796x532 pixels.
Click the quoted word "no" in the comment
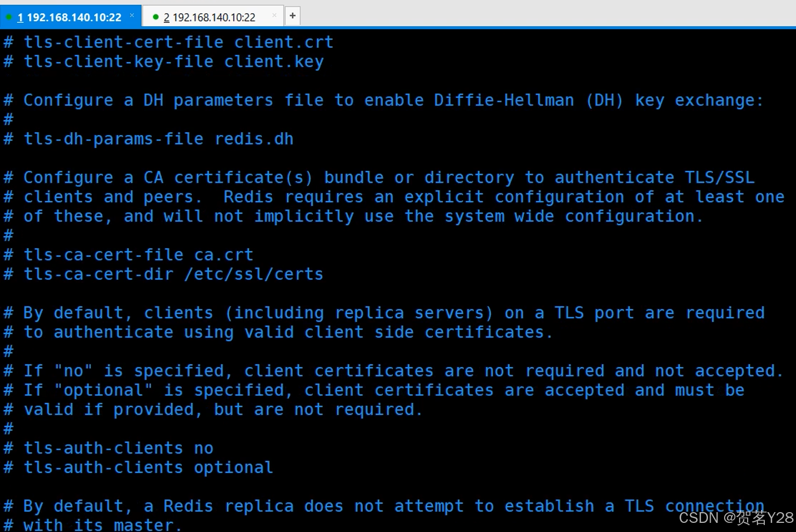74,371
